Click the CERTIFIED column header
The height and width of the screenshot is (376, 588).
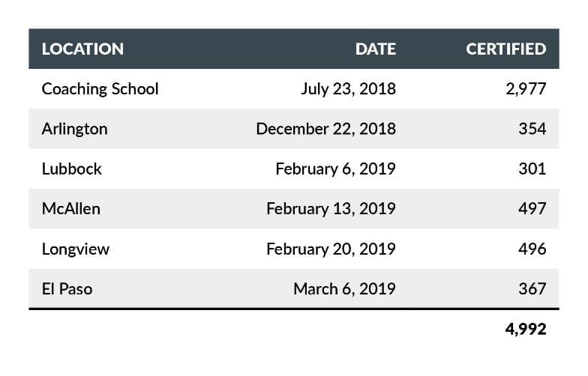(x=505, y=49)
